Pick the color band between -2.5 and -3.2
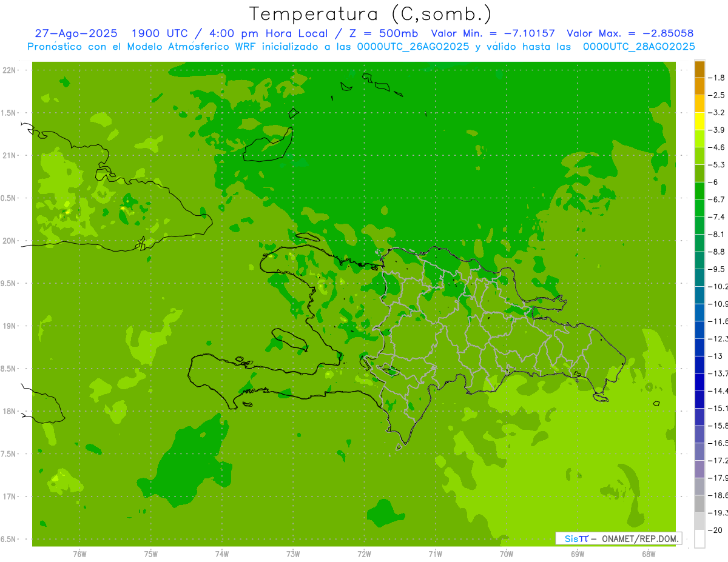The width and height of the screenshot is (728, 562). pos(699,104)
